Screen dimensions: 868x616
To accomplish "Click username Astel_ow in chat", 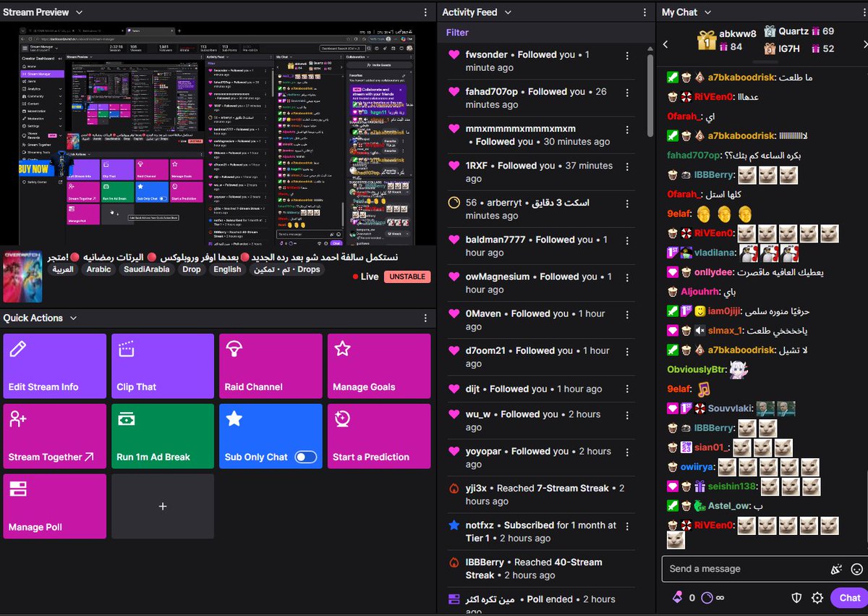I will (729, 506).
